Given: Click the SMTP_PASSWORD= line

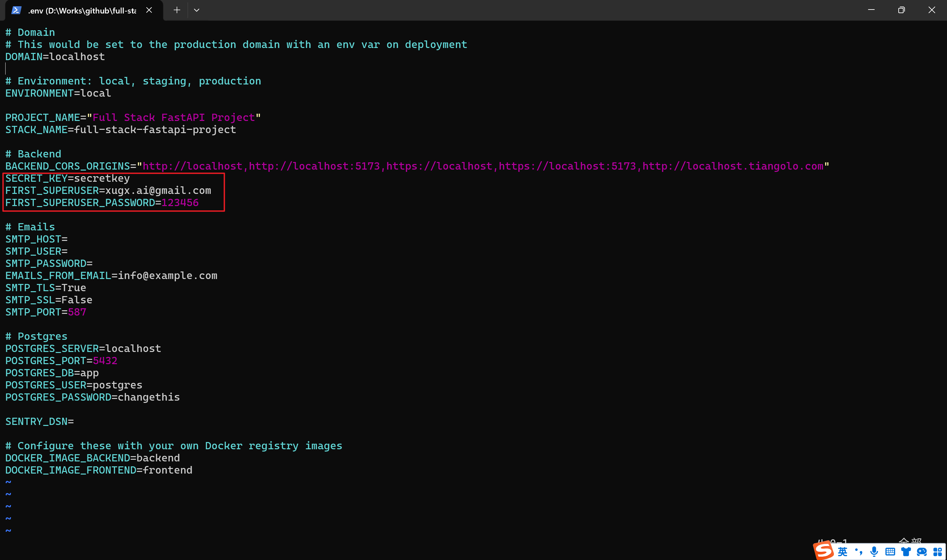Looking at the screenshot, I should [49, 263].
